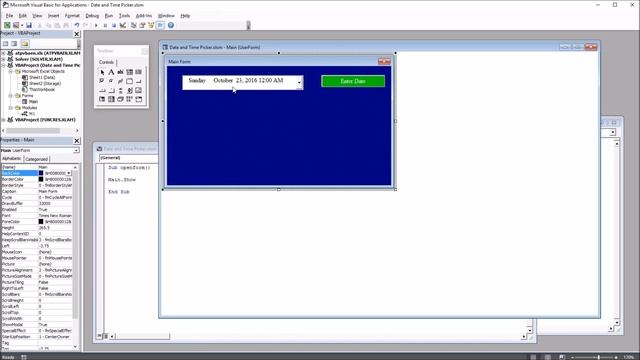Viewport: 640px width, 360px height.
Task: Click the Reset (stop) toolbar icon
Action: [113, 25]
